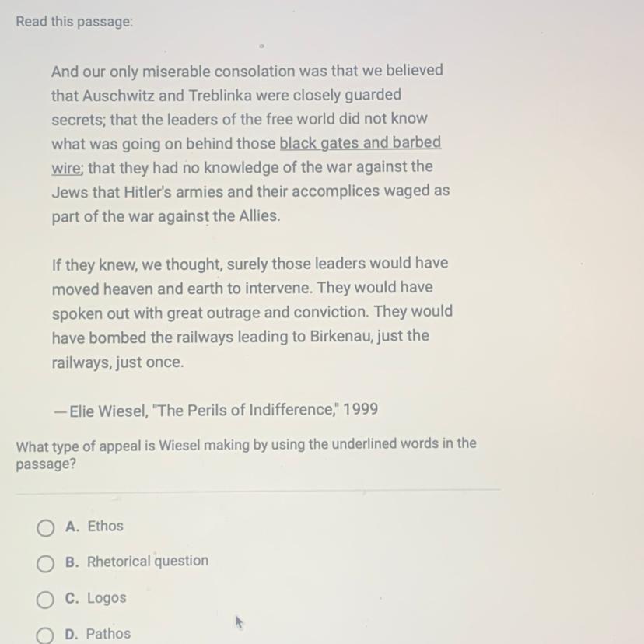This screenshot has height=644, width=644.
Task: Click the letter A option marker
Action: (x=72, y=527)
